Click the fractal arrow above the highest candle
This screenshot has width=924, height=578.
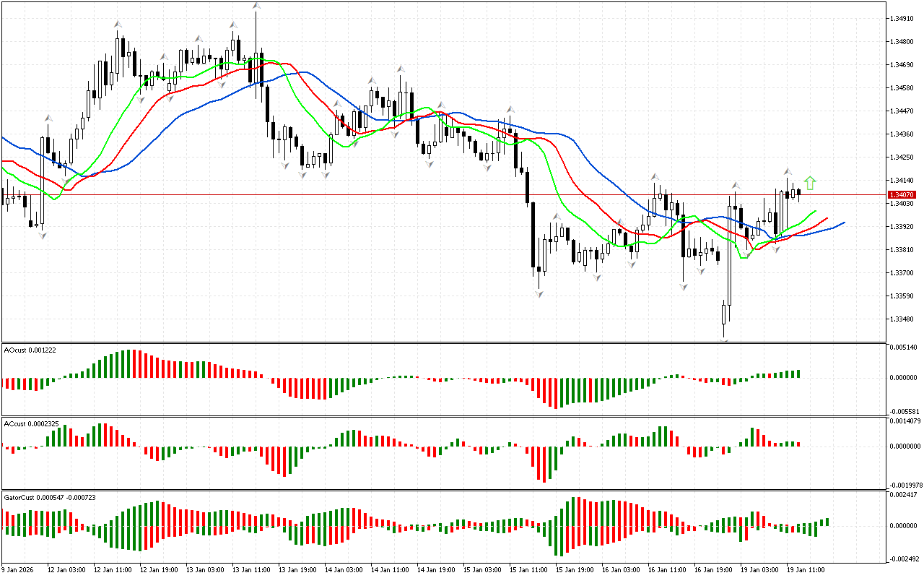tap(256, 6)
